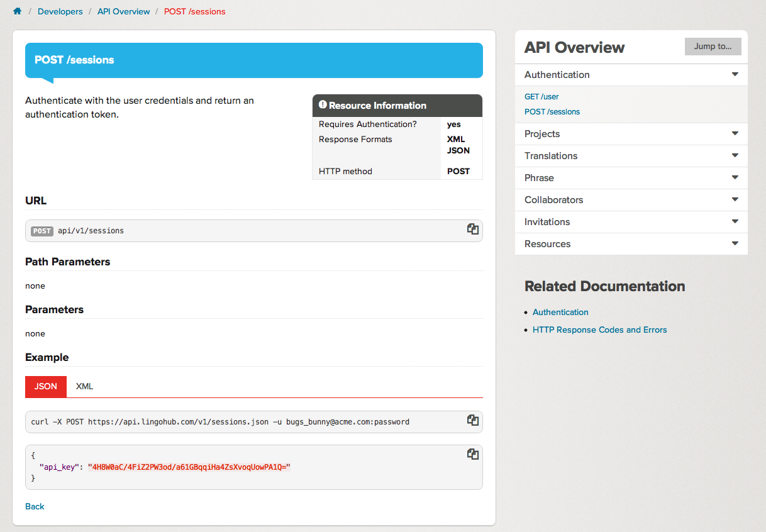Viewport: 766px width, 532px height.
Task: Open HTTP Response Codes and Errors doc
Action: pos(599,330)
